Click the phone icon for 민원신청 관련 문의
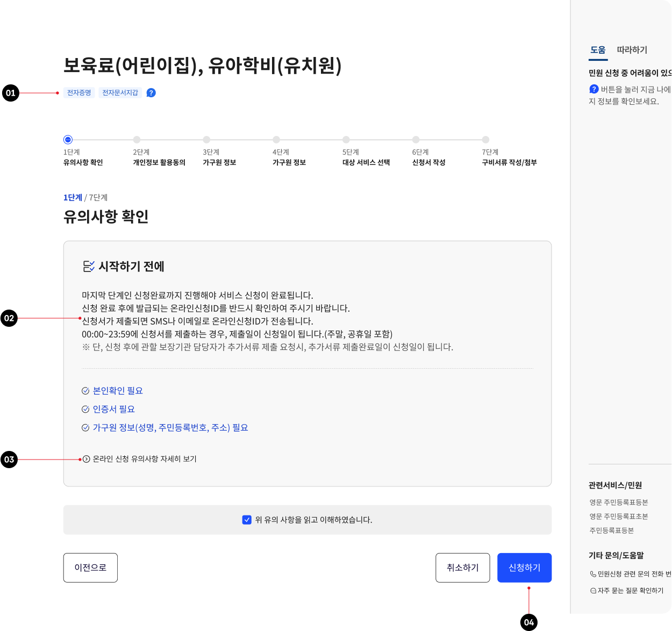Screen dimensions: 672x631 click(x=593, y=574)
